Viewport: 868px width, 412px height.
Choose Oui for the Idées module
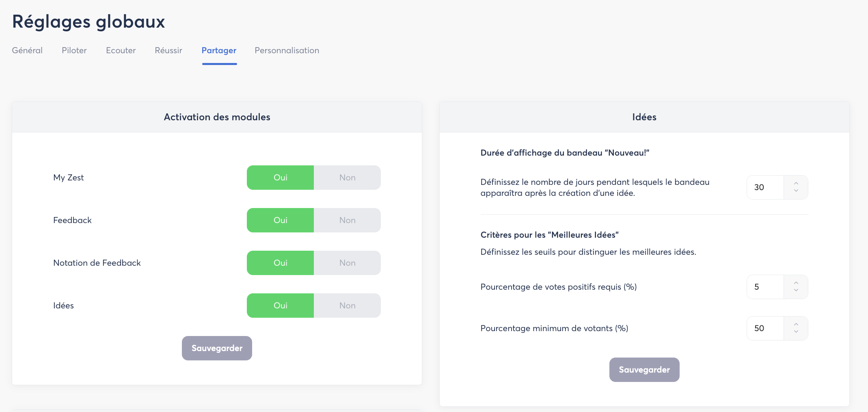coord(280,306)
